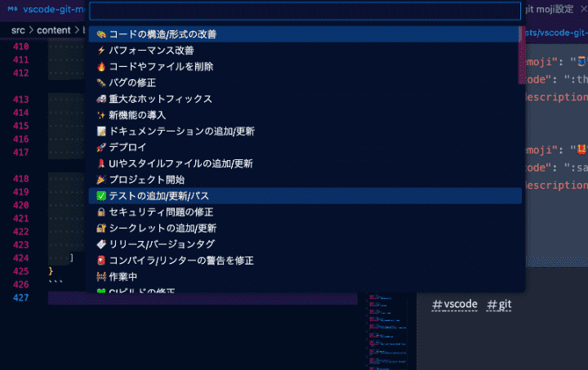The width and height of the screenshot is (588, 370).
Task: Select the memo emoji for ドキュメンテーションの追加/更新
Action: point(101,132)
